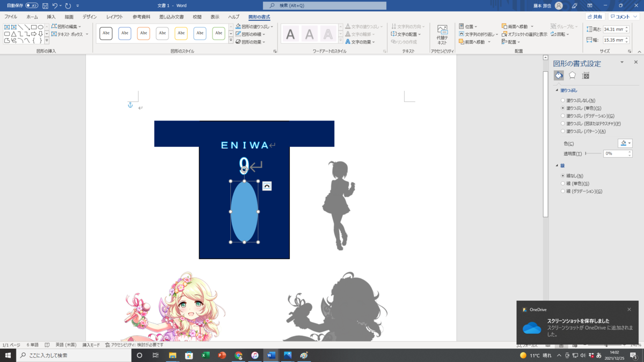Pick the triangle shape in shapes gallery
The height and width of the screenshot is (362, 644).
(13, 34)
